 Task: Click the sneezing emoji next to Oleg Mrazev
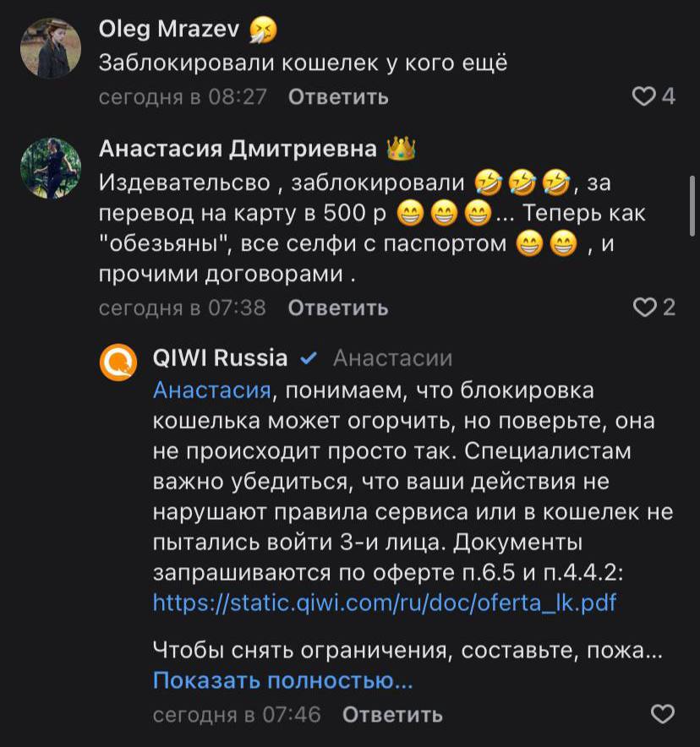[263, 30]
